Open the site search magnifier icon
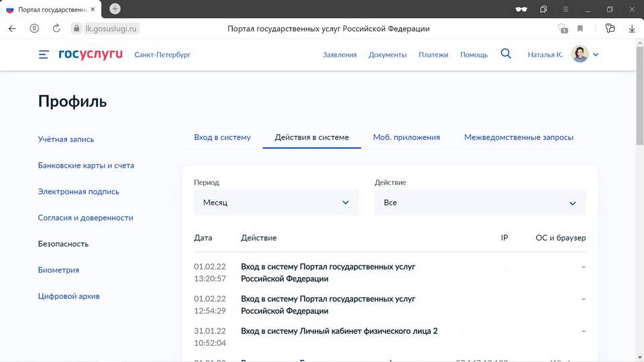Image resolution: width=644 pixels, height=362 pixels. [506, 54]
